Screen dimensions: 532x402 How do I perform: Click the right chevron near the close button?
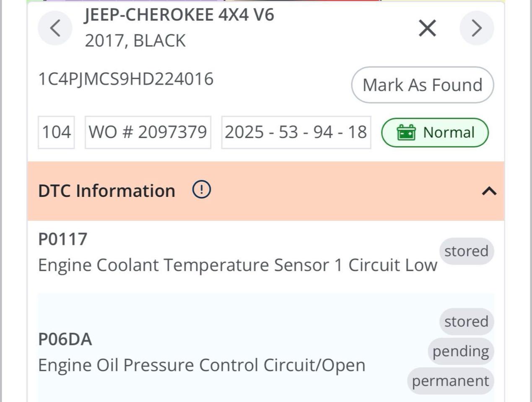tap(477, 28)
